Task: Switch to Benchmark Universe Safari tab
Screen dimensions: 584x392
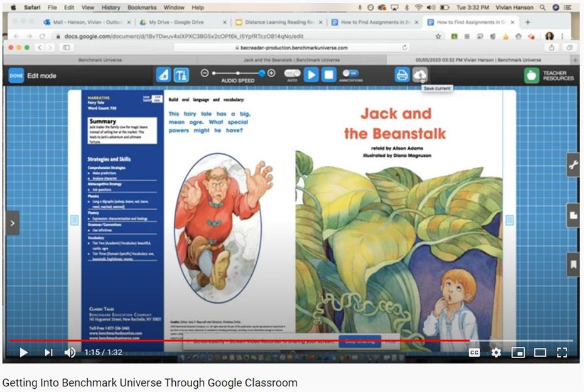Action: 100,60
